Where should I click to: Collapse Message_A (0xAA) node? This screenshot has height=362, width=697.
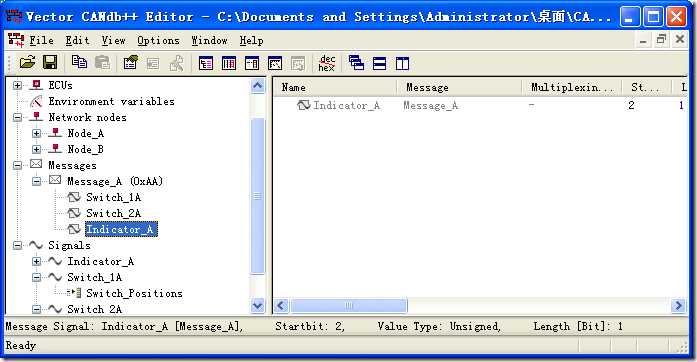point(36,181)
